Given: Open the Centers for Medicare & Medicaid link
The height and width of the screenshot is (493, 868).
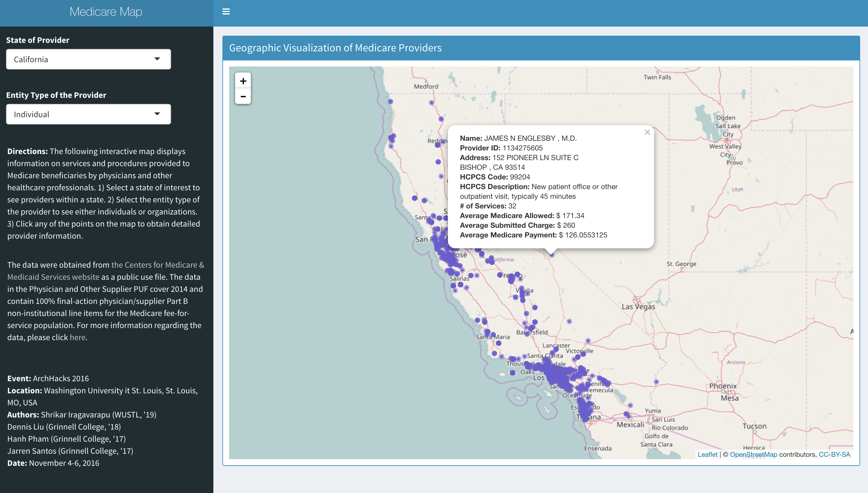Looking at the screenshot, I should pos(157,265).
